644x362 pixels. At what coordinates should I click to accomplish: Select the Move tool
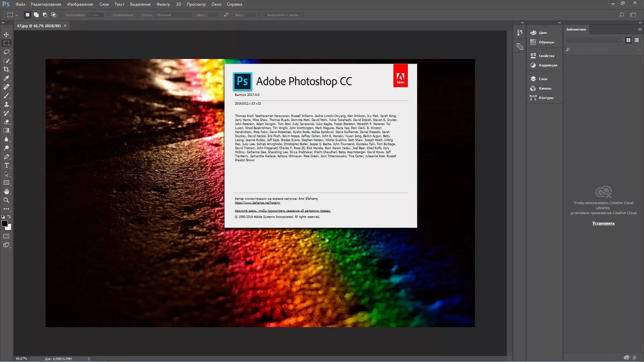pyautogui.click(x=6, y=35)
